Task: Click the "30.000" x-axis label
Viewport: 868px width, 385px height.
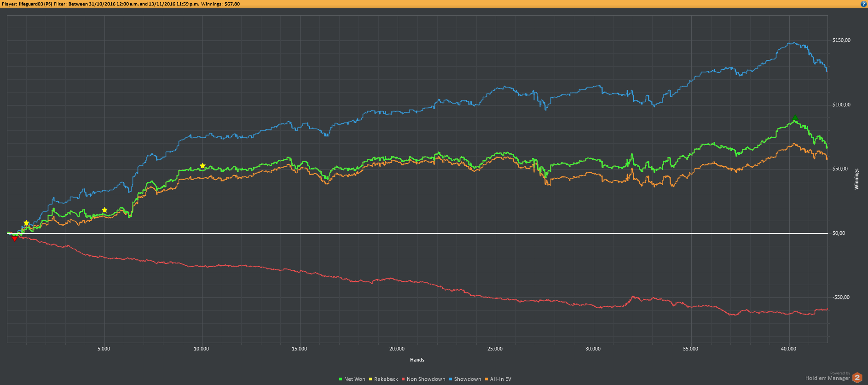Action: [593, 349]
